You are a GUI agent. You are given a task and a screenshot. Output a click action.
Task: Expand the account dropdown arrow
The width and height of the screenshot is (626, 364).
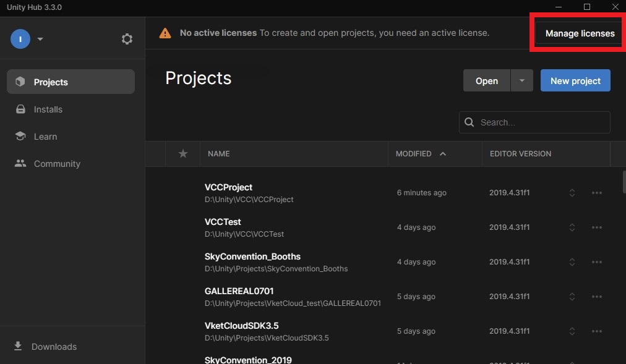click(40, 39)
